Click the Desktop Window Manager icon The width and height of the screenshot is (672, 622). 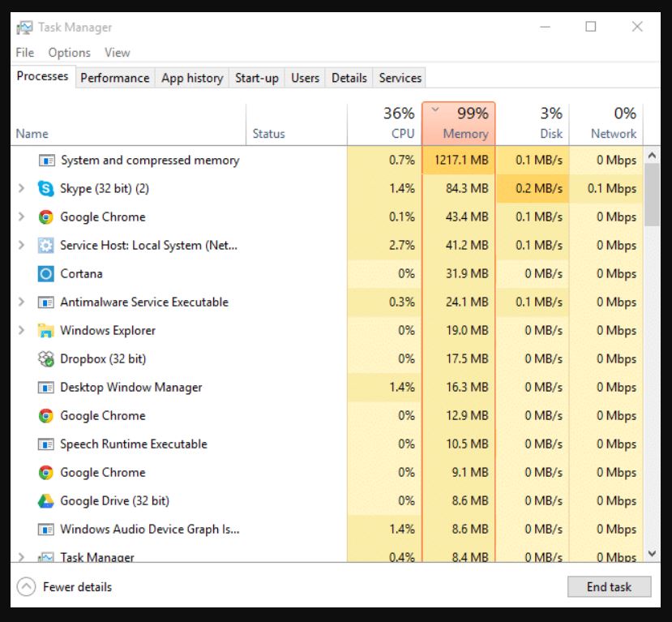tap(46, 388)
